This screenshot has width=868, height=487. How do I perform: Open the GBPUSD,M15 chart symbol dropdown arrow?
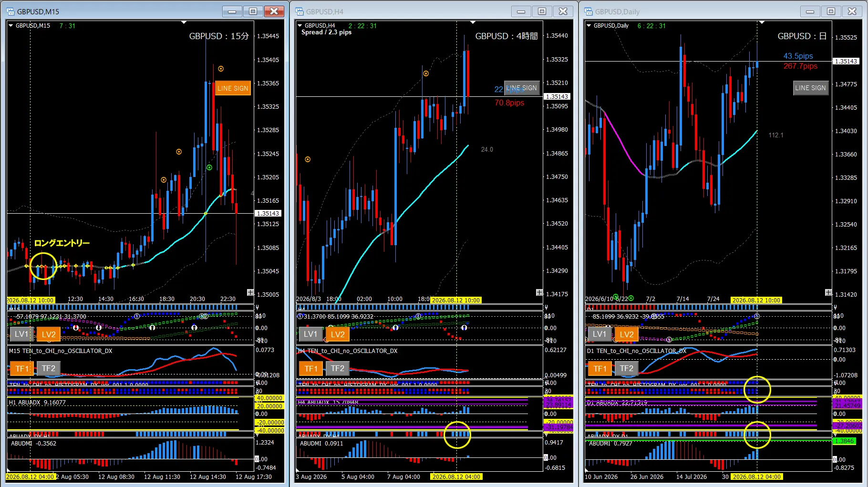coord(10,26)
